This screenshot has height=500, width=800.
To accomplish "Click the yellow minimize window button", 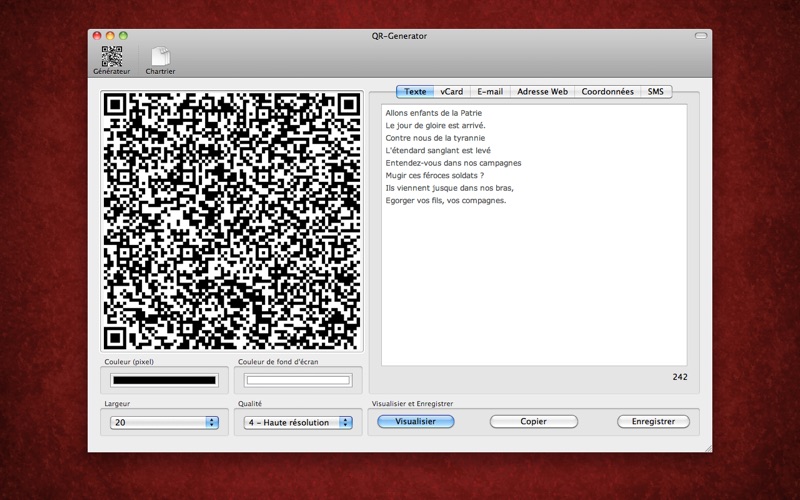I will pyautogui.click(x=110, y=36).
